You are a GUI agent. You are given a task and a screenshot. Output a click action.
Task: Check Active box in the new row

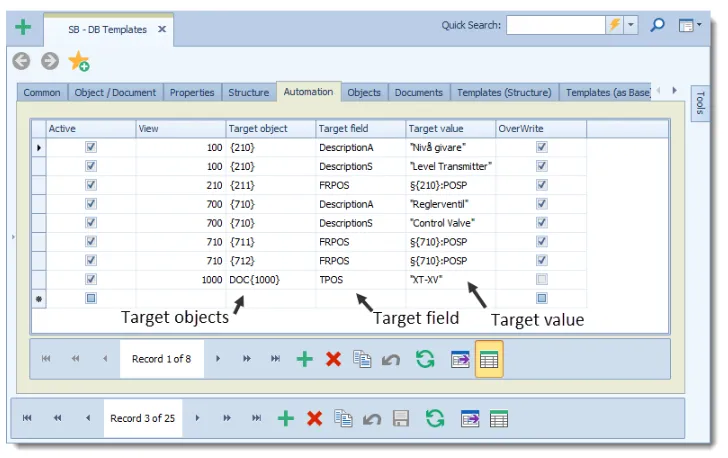click(91, 298)
